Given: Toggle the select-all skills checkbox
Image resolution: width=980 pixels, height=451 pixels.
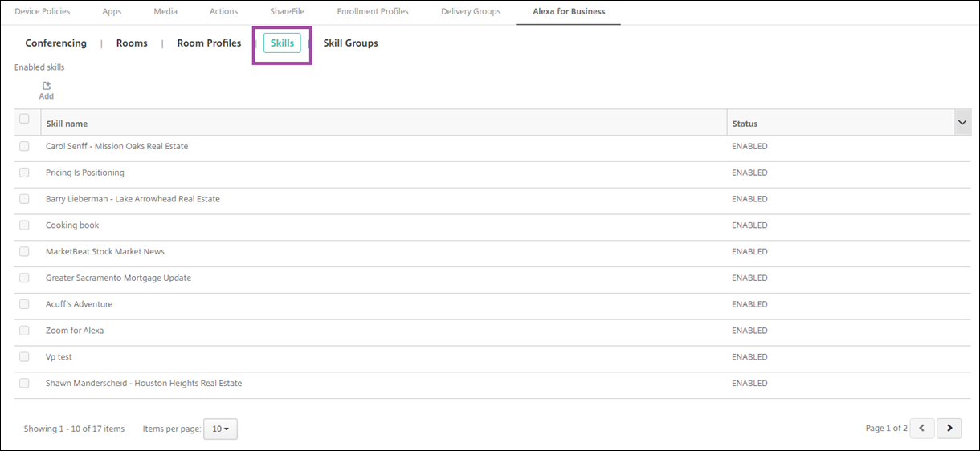Looking at the screenshot, I should [x=24, y=120].
